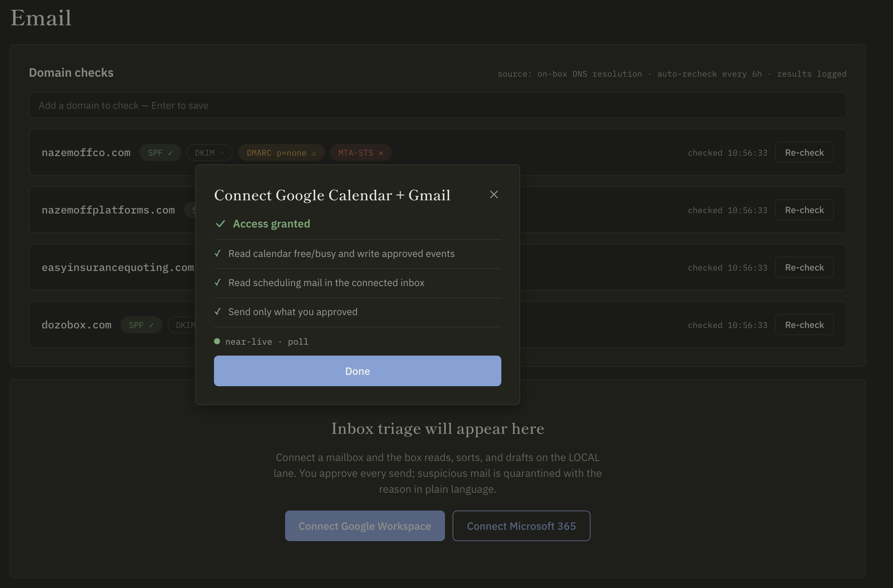Re-check the nazemoffplatforms.com domain

pyautogui.click(x=804, y=210)
